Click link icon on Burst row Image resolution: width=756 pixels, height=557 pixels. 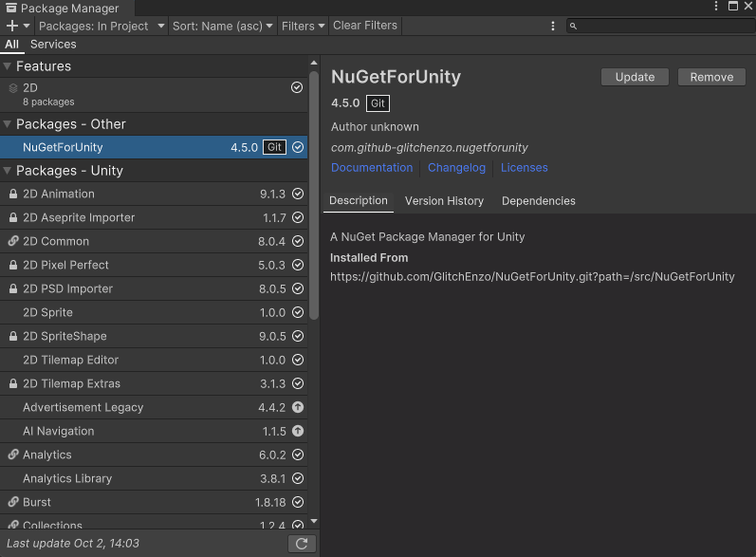[13, 502]
